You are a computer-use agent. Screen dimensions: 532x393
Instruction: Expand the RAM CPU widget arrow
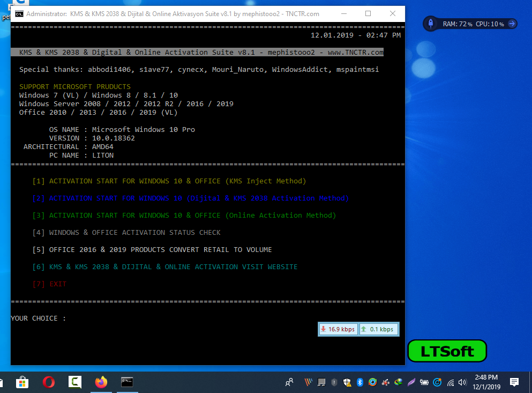click(x=512, y=24)
